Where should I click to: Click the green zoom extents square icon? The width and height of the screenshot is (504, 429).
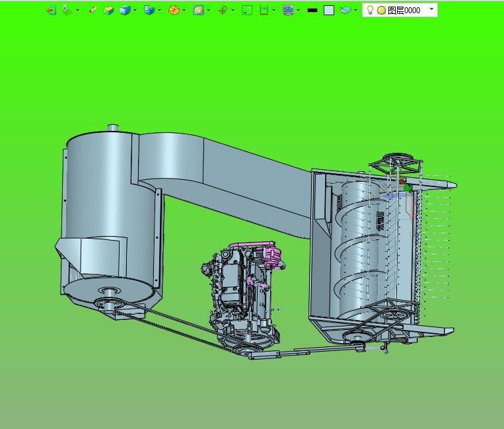247,11
